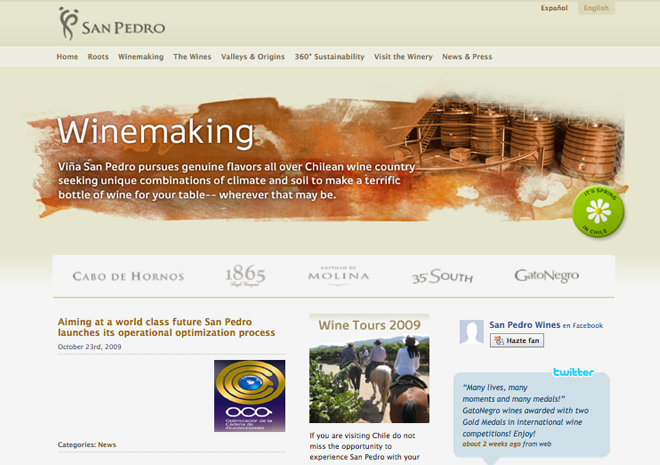Open the operational optimization process article headline
Image resolution: width=660 pixels, height=465 pixels.
click(x=166, y=327)
